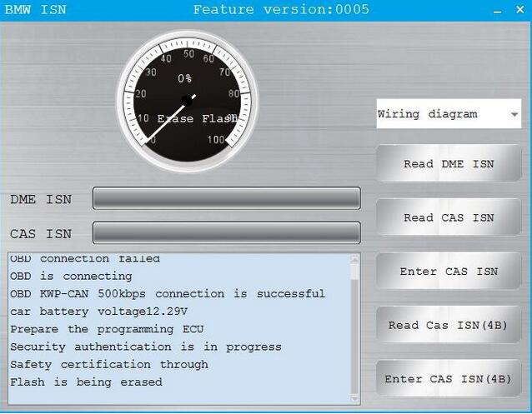Select the 'Safety certification through' log line
The image size is (532, 414).
coord(109,365)
